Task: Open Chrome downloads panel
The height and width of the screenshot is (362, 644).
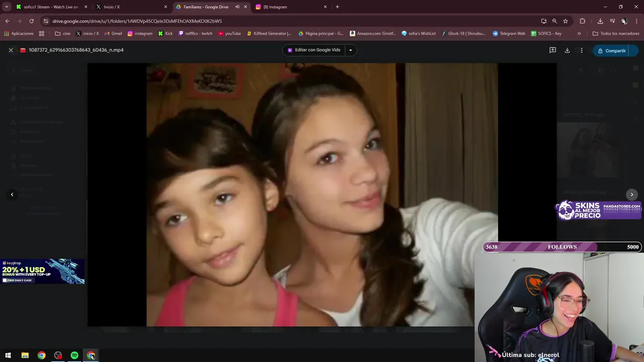Action: pyautogui.click(x=600, y=21)
